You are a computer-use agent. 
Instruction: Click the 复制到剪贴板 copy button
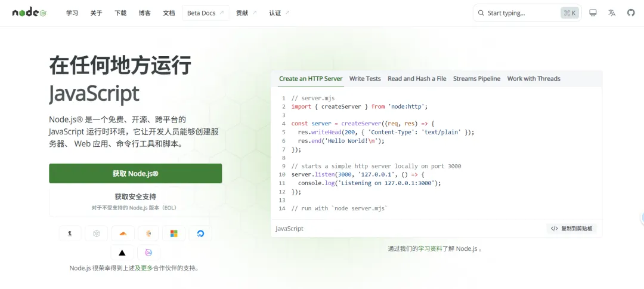coord(571,229)
